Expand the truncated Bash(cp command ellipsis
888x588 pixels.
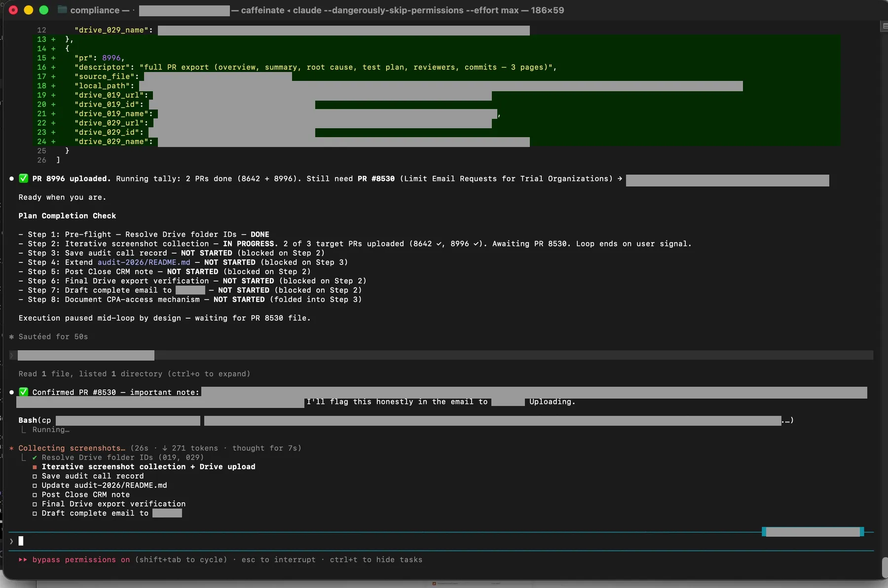pos(787,420)
